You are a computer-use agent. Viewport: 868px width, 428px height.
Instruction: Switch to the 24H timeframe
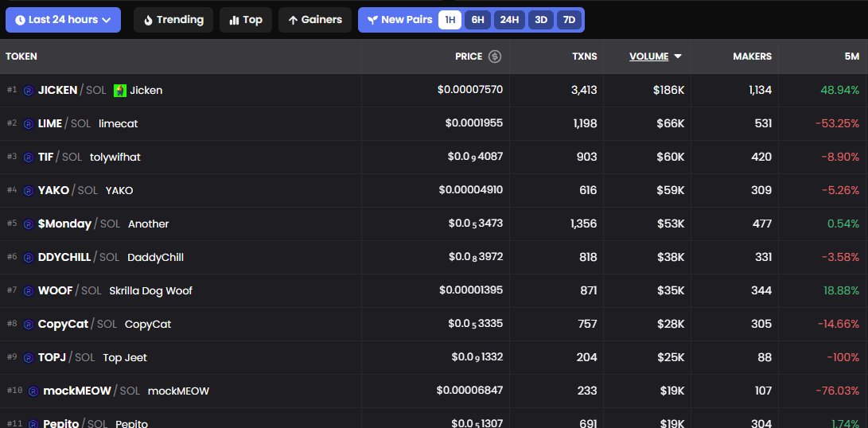point(509,20)
